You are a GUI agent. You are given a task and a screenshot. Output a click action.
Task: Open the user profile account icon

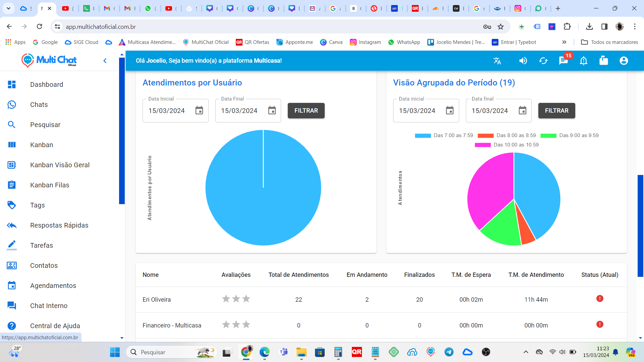624,61
